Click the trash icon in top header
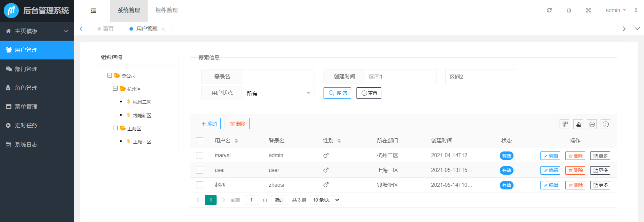The height and width of the screenshot is (222, 644). [569, 10]
